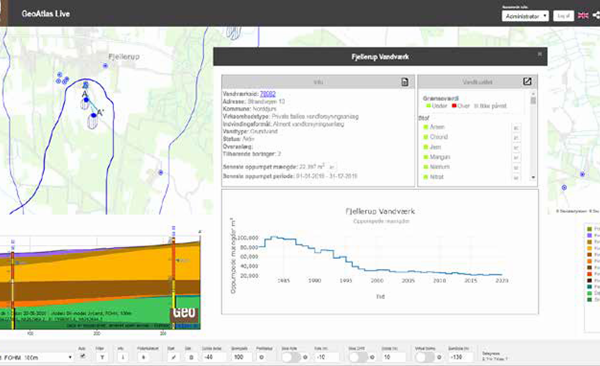Open gear settings next to first toggle
Image resolution: width=600 pixels, height=366 pixels.
[305, 357]
